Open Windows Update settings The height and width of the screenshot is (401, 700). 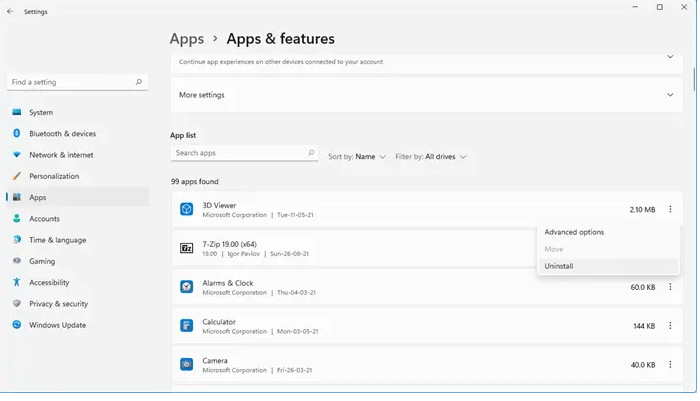pos(78,325)
